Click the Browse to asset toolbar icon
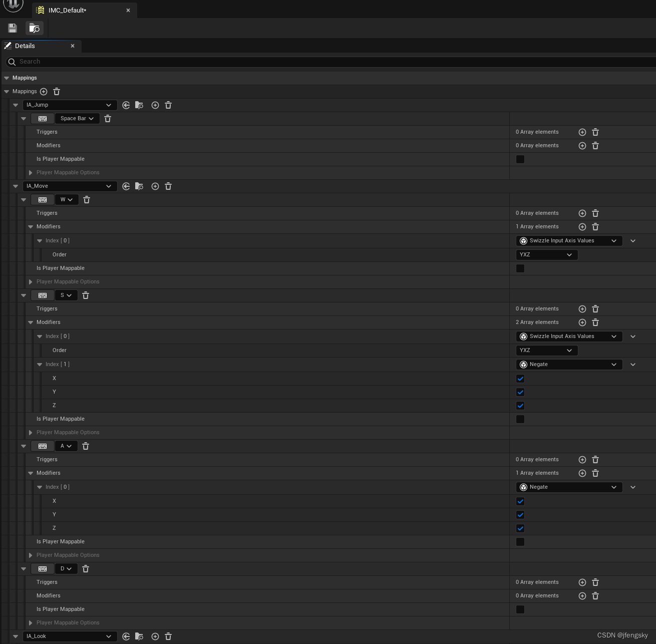 point(34,28)
